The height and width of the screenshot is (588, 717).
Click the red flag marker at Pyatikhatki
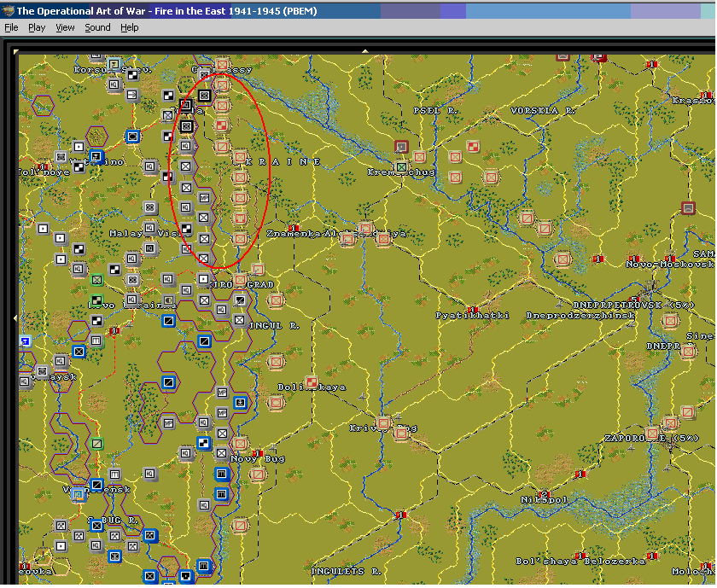click(x=472, y=310)
